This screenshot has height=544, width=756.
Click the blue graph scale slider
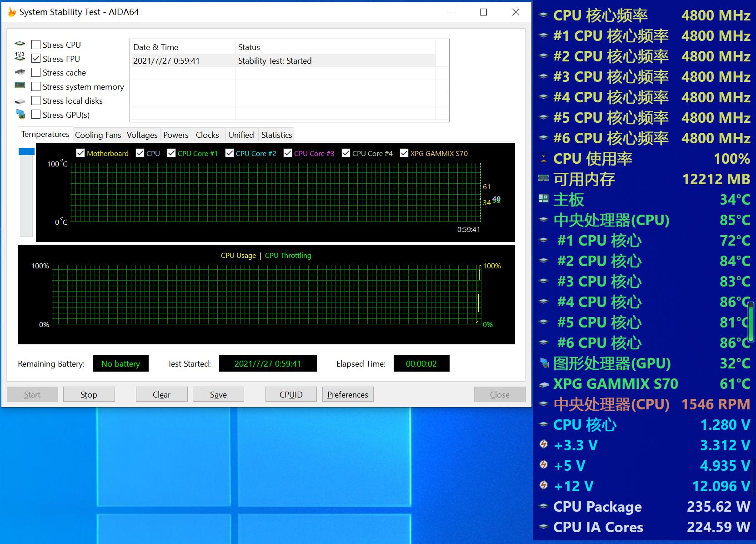point(26,151)
